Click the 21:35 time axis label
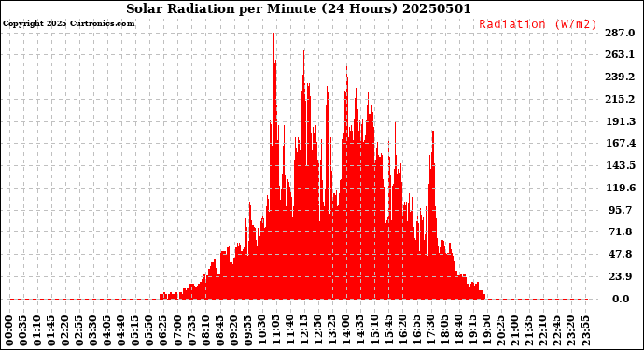Screen dimensions: 644x350 click(x=528, y=331)
